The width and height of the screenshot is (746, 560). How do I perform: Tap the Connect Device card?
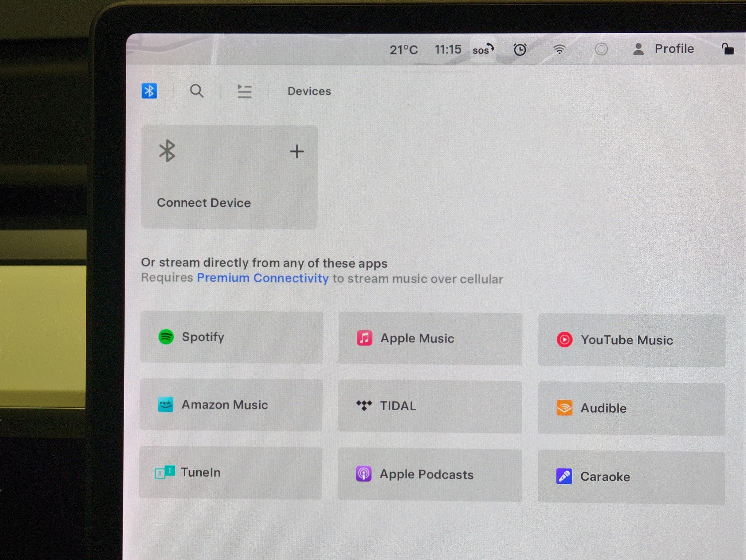tap(229, 177)
